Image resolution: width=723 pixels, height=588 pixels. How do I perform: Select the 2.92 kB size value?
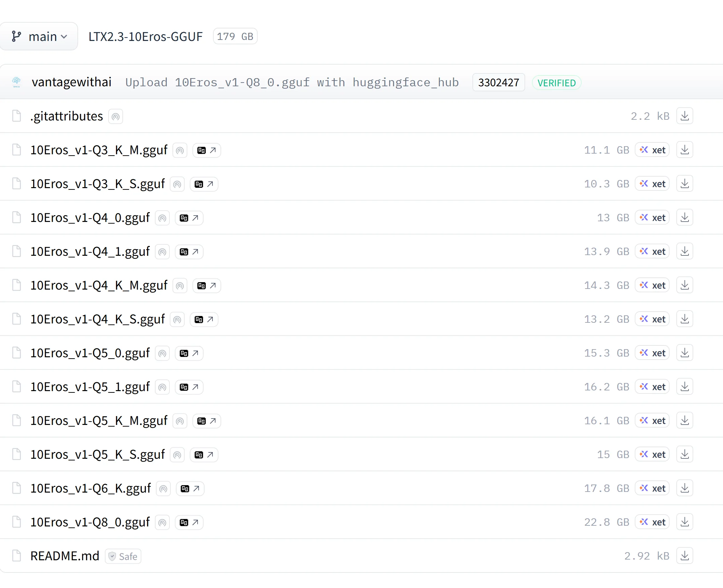coord(647,557)
